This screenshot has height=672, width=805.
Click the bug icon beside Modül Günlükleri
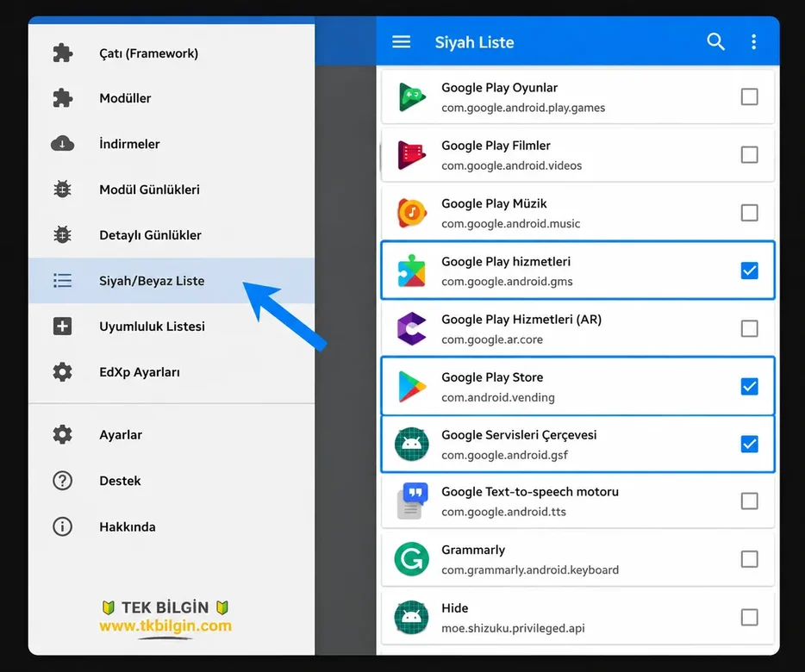coord(63,190)
